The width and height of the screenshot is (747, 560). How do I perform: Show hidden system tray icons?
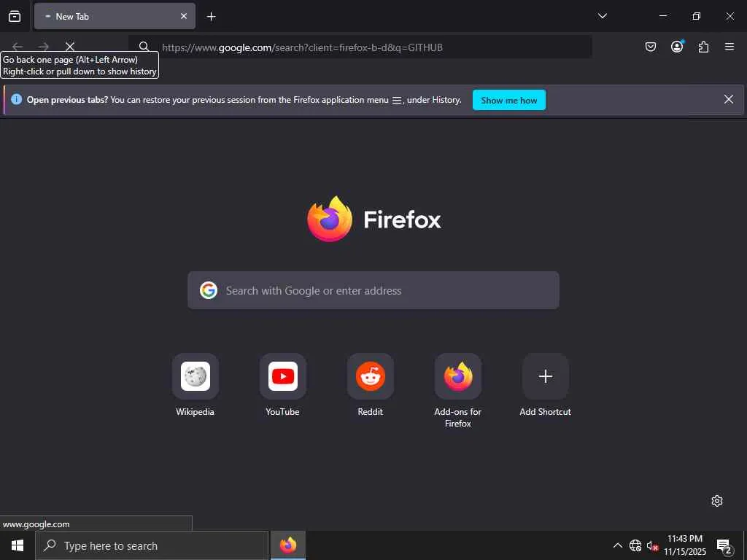point(618,545)
